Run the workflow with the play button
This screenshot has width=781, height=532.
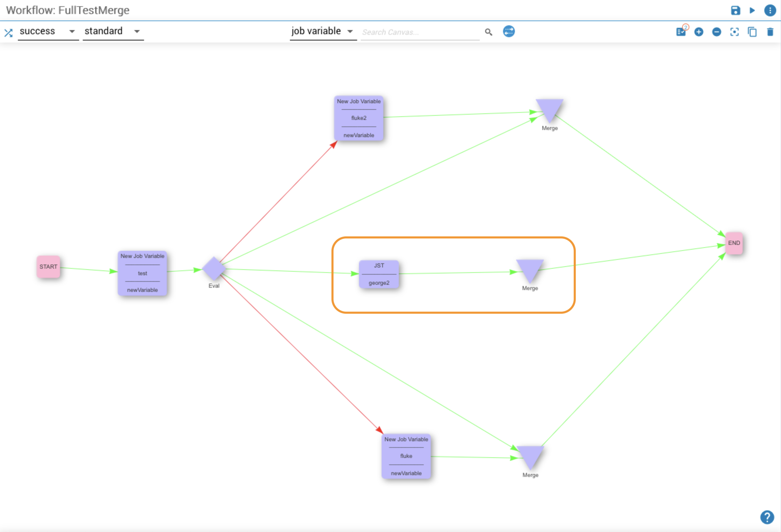pos(752,10)
